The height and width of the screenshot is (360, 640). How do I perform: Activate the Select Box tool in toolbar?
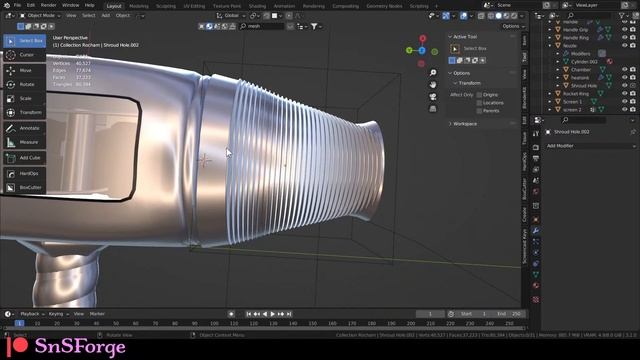click(x=24, y=41)
